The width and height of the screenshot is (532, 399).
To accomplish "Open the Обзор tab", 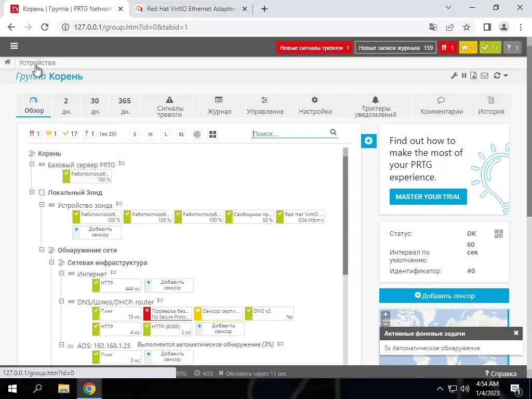I will click(34, 105).
